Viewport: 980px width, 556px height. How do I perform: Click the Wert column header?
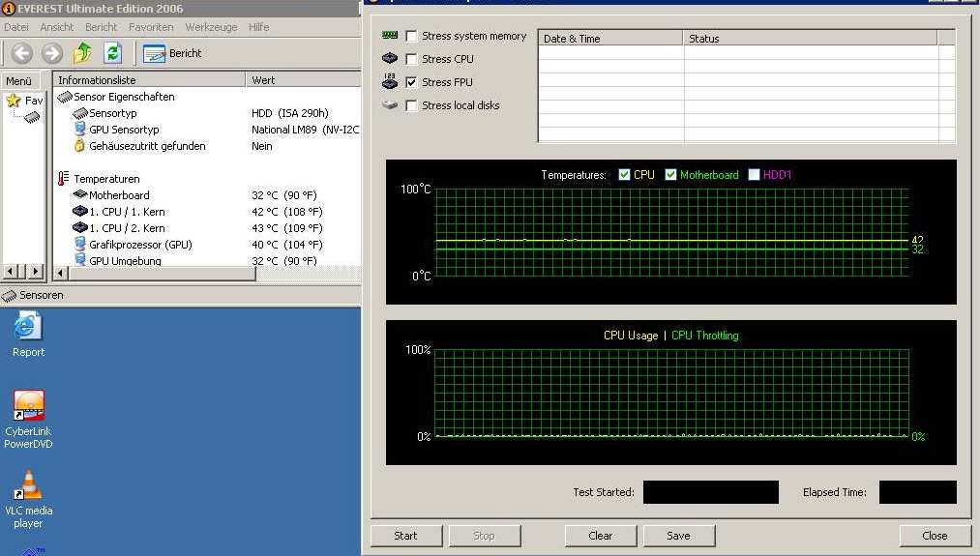pos(303,80)
